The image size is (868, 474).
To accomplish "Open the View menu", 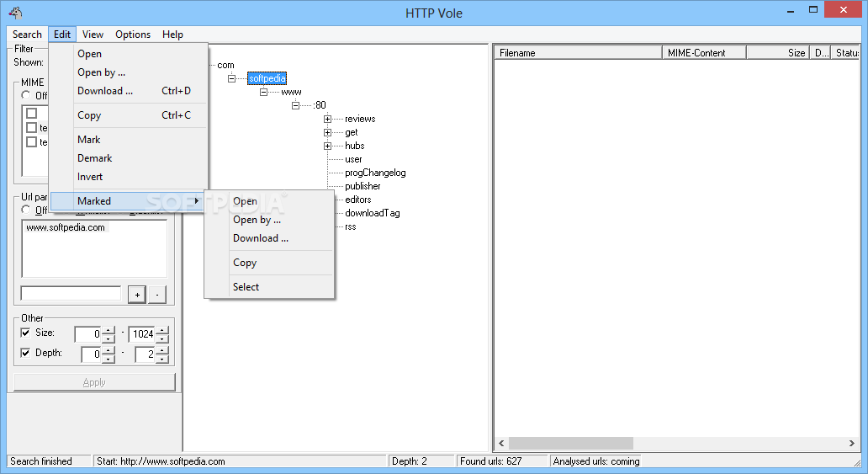I will pyautogui.click(x=93, y=35).
